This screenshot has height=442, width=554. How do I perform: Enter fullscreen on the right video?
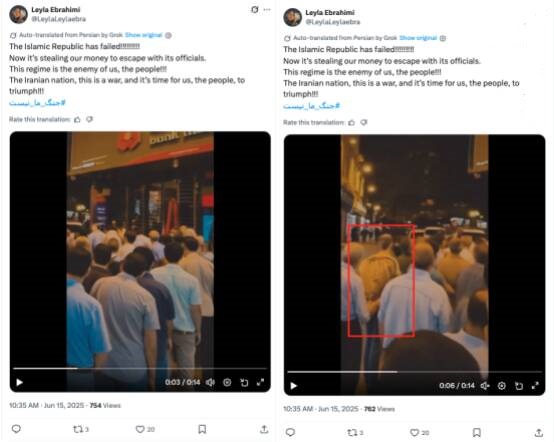(535, 386)
